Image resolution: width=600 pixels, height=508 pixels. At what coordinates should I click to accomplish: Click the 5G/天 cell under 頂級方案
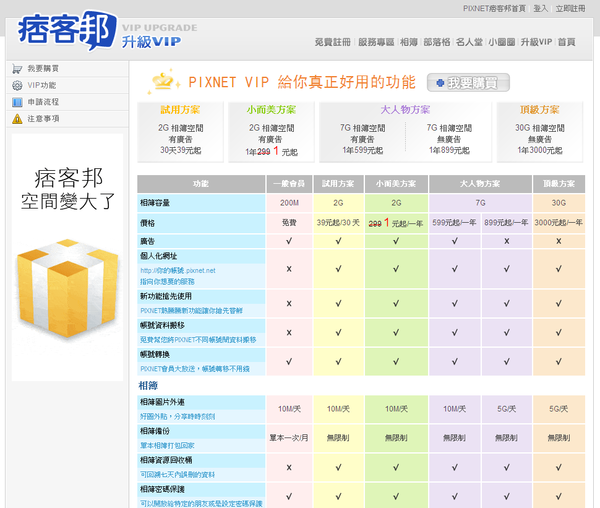[x=559, y=409]
